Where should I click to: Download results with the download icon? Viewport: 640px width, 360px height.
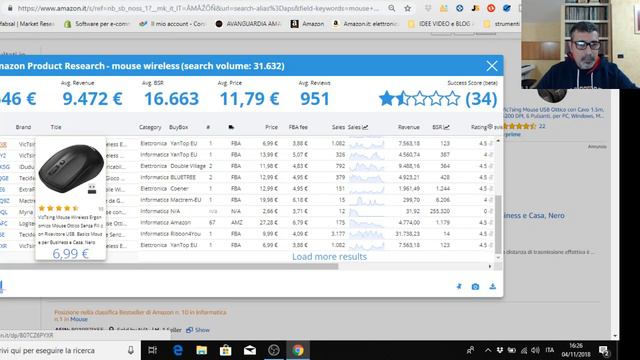(x=493, y=286)
